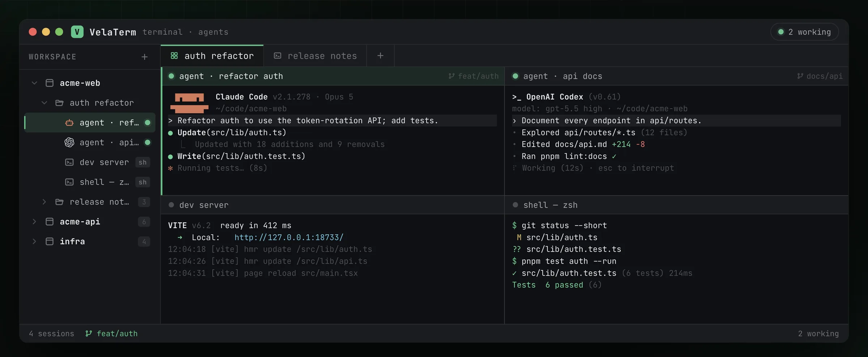Click the count badge 6 on acme-api
This screenshot has height=357, width=868.
tap(144, 222)
